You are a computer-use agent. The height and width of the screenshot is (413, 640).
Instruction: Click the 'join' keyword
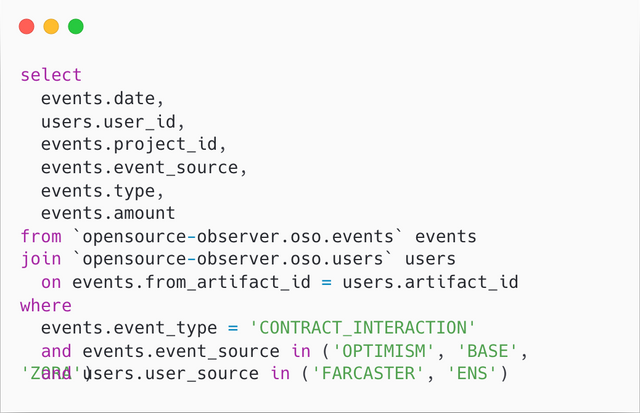coord(41,260)
